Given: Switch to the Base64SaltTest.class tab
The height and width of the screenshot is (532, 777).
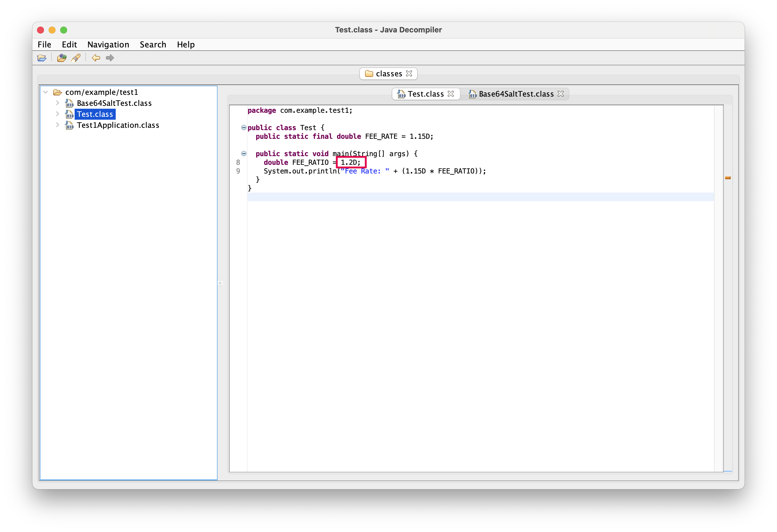Looking at the screenshot, I should coord(515,94).
